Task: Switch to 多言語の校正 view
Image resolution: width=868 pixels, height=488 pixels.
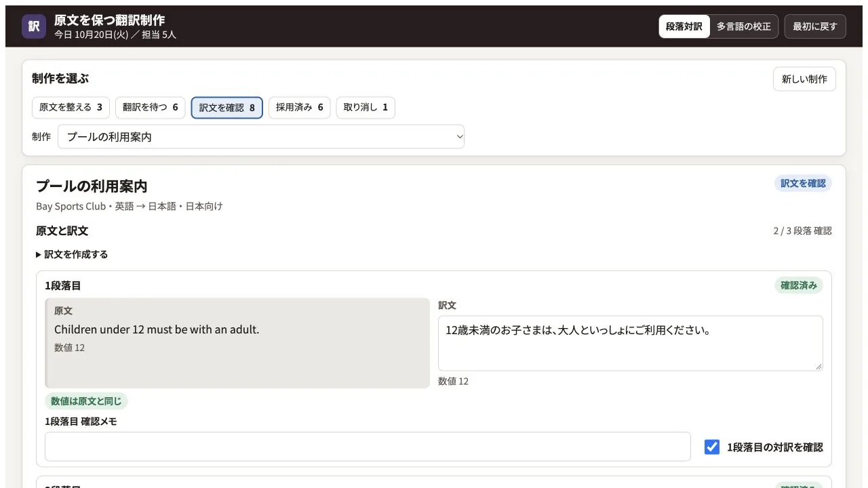Action: click(744, 26)
